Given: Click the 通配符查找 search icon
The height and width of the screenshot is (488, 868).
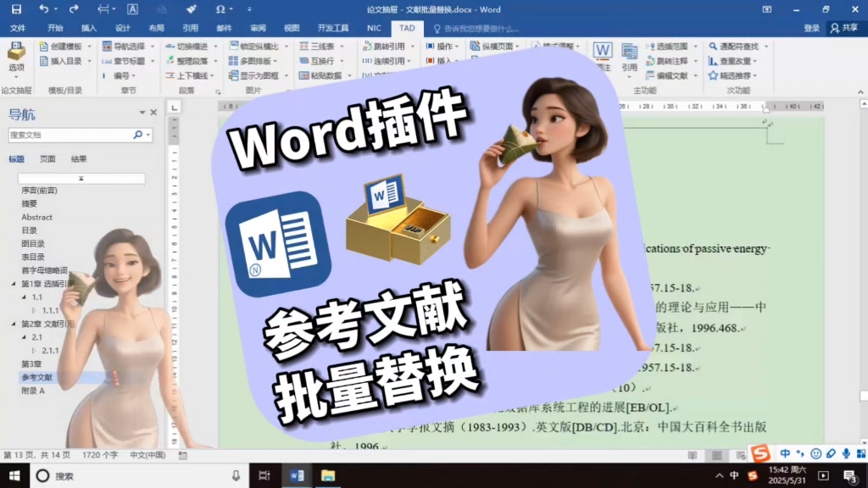Looking at the screenshot, I should tap(712, 46).
